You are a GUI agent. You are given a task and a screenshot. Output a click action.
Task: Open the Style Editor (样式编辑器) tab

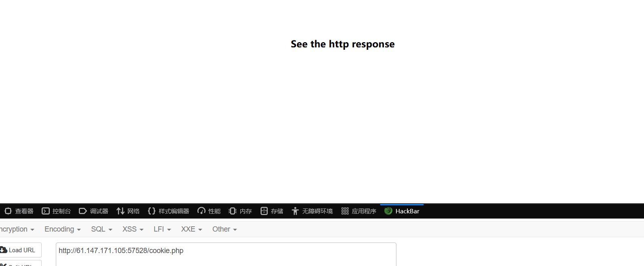pyautogui.click(x=168, y=211)
